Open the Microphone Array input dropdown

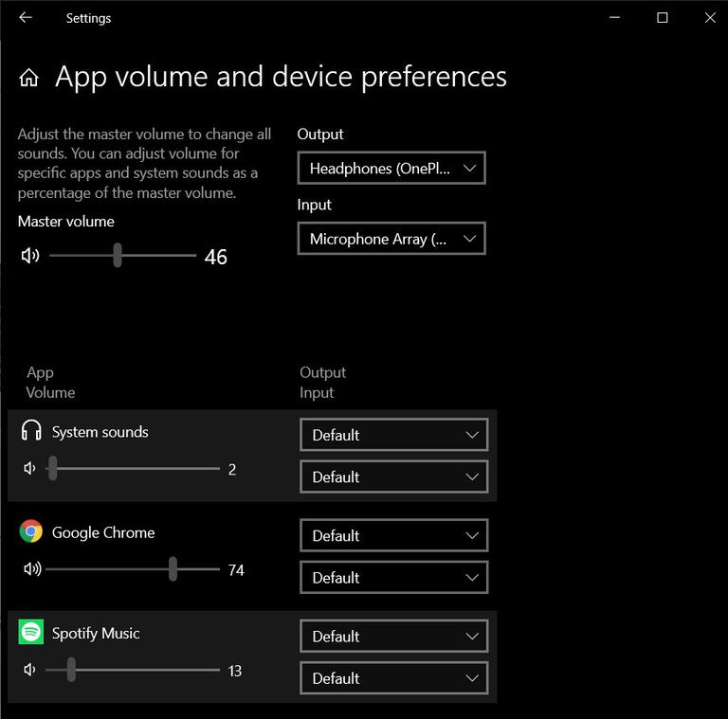(391, 239)
